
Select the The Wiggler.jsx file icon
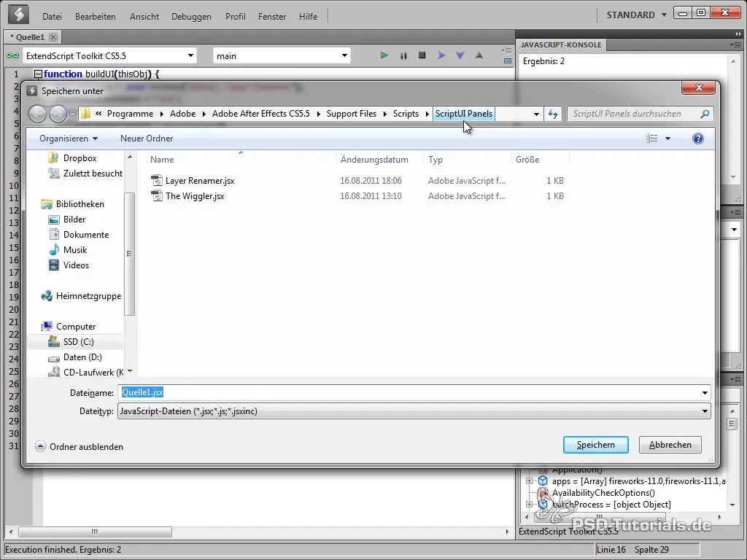[156, 195]
